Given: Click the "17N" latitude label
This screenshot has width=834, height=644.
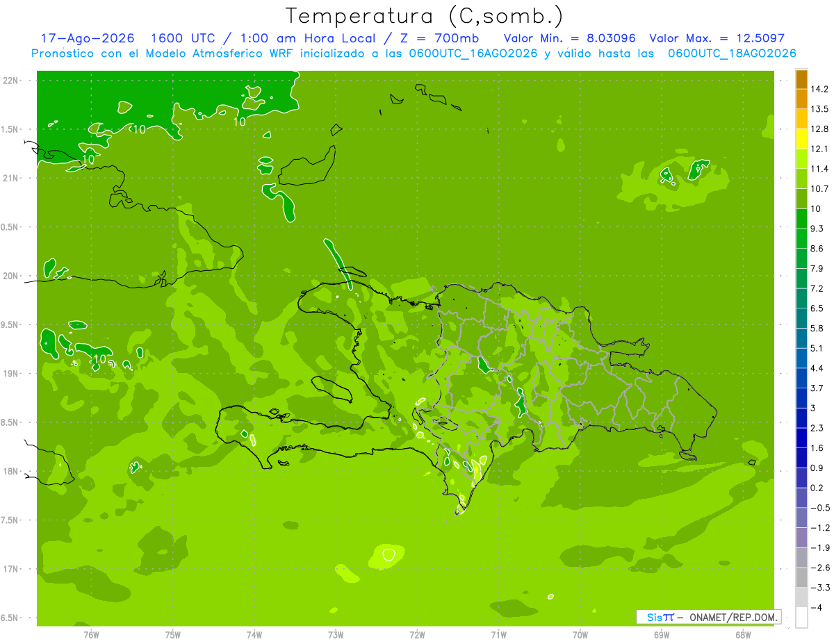Looking at the screenshot, I should coord(10,569).
